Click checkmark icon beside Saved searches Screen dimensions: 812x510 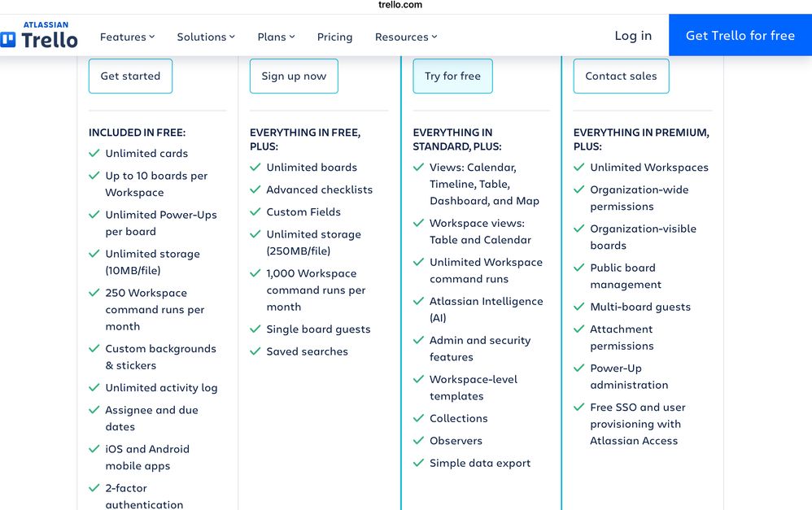click(x=255, y=351)
